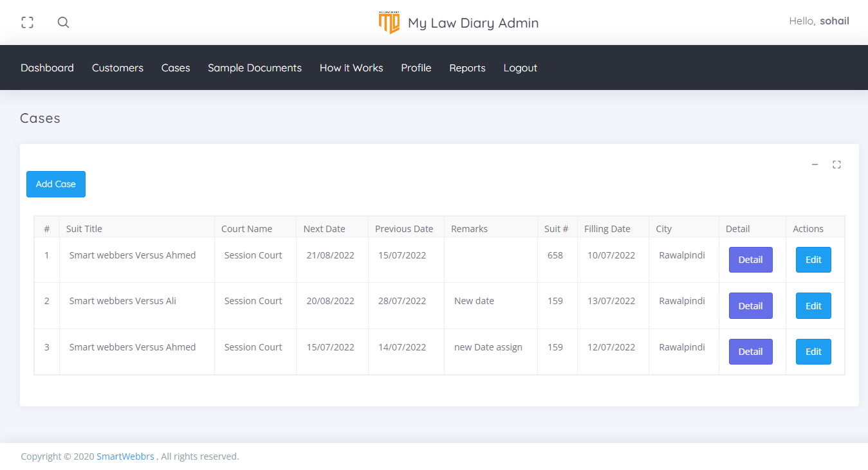Expand Cases card to fullscreen

(x=836, y=165)
